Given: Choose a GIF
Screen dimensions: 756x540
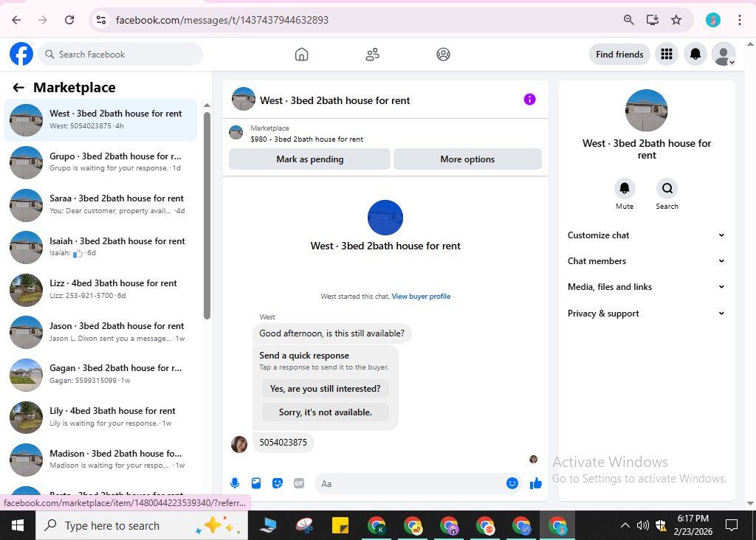Looking at the screenshot, I should (299, 483).
